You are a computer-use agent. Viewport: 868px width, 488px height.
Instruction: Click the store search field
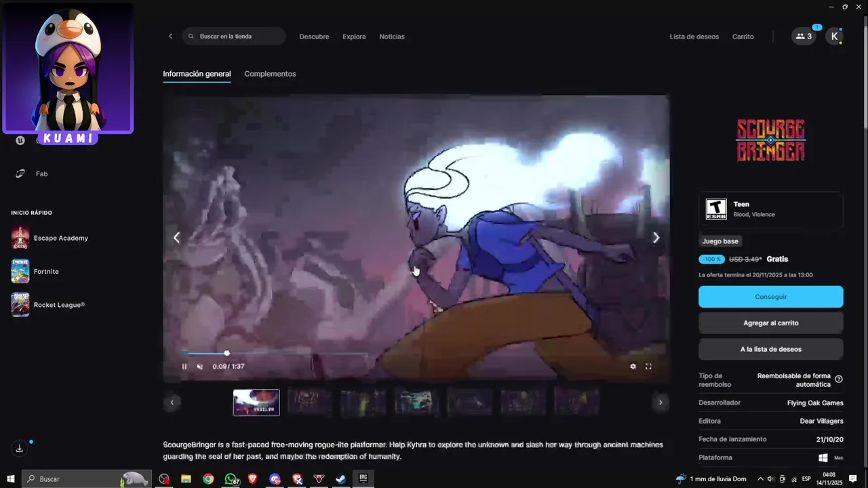pos(234,37)
